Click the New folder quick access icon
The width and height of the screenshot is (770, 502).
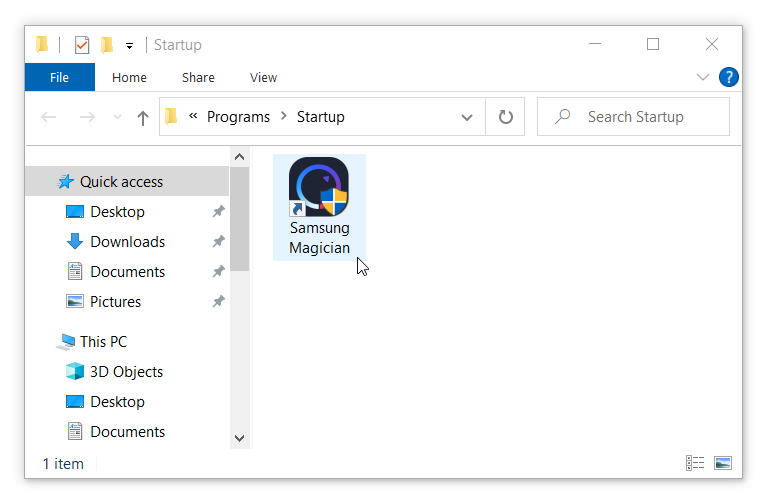[x=107, y=45]
